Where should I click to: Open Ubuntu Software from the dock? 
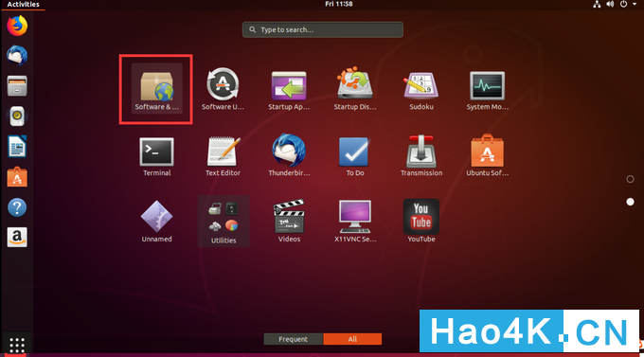(17, 177)
